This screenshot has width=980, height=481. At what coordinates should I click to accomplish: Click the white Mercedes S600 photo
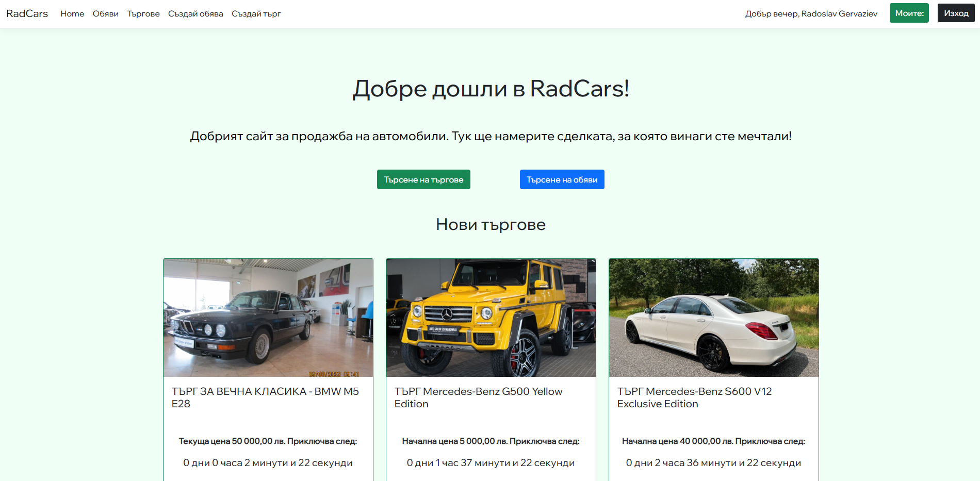[713, 318]
